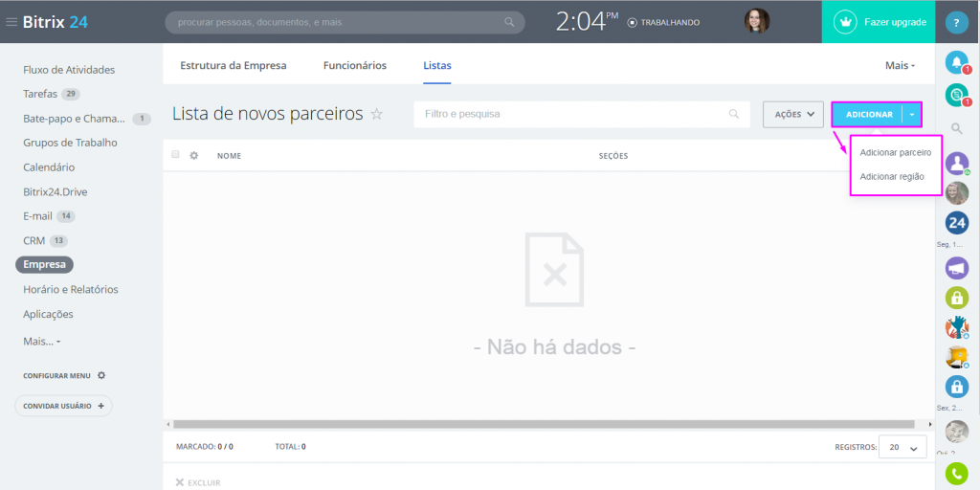This screenshot has height=490, width=980.
Task: Open Grupos de Trabalho
Action: (x=70, y=143)
